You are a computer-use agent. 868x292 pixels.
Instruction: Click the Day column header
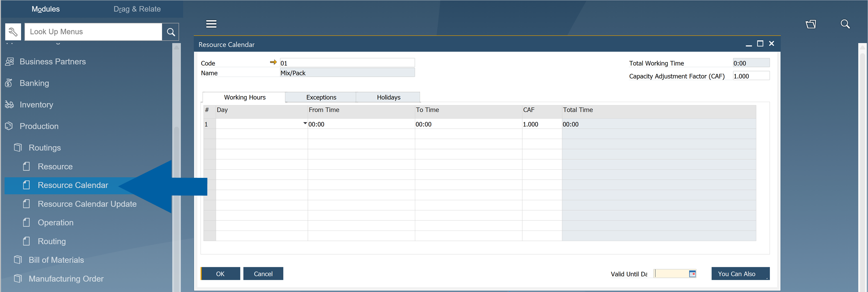(261, 111)
